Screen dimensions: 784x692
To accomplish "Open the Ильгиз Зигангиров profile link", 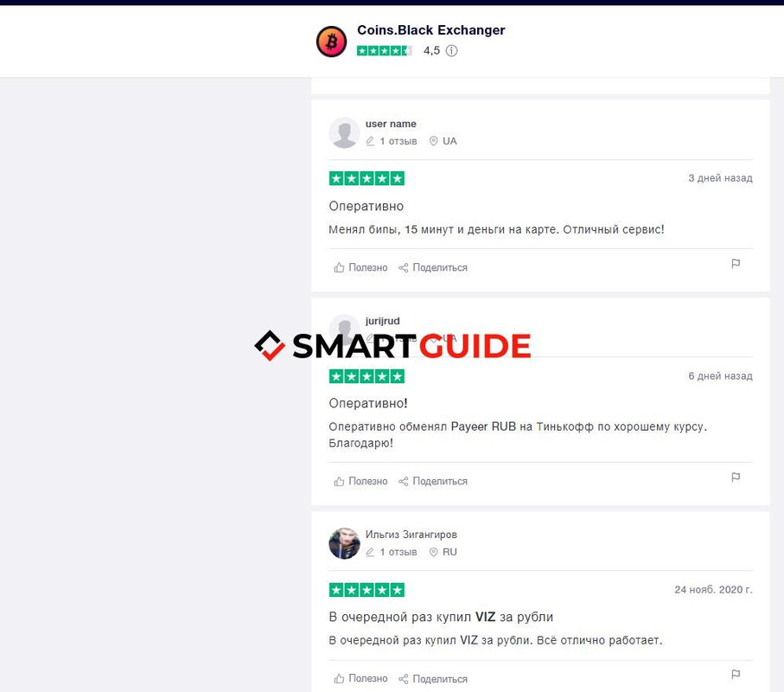I will [411, 535].
